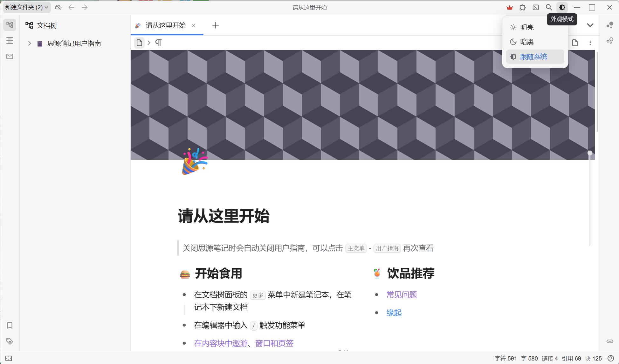This screenshot has width=619, height=364.
Task: Open the outline panel icon
Action: [9, 41]
